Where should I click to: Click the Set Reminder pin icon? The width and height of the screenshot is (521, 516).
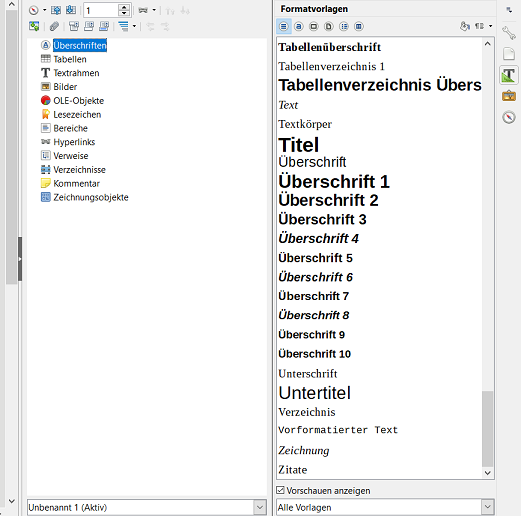tap(54, 26)
